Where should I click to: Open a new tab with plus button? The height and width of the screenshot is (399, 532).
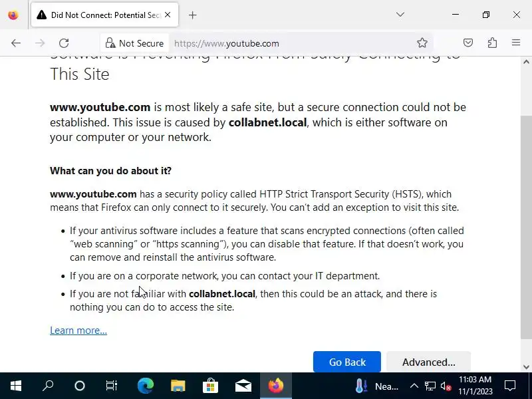[193, 15]
